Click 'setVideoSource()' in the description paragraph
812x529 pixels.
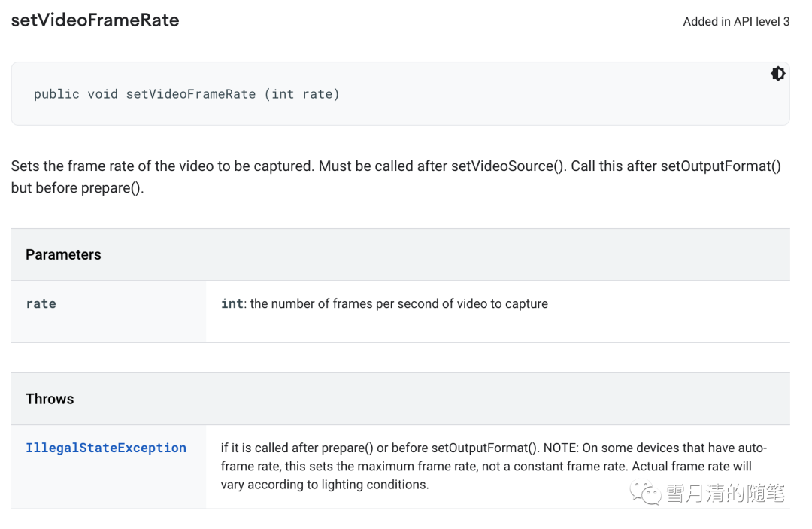(x=507, y=166)
